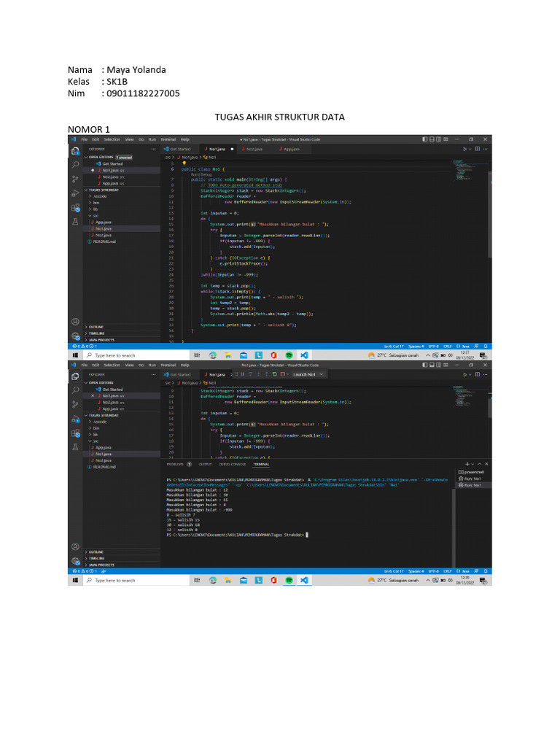Toggle panel layout icon in the lower title bar
560x747 pixels.
pos(432,365)
